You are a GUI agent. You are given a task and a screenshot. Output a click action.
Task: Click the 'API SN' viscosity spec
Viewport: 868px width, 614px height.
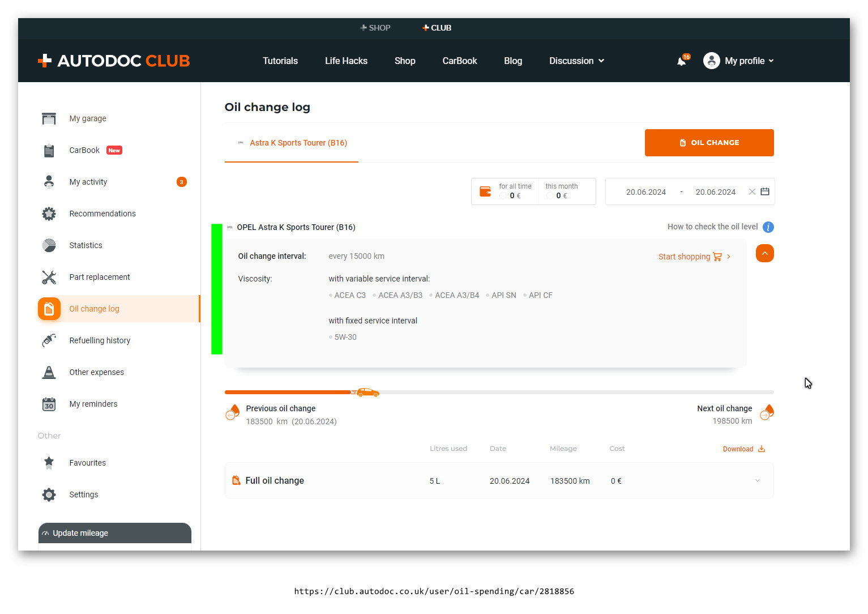click(504, 295)
